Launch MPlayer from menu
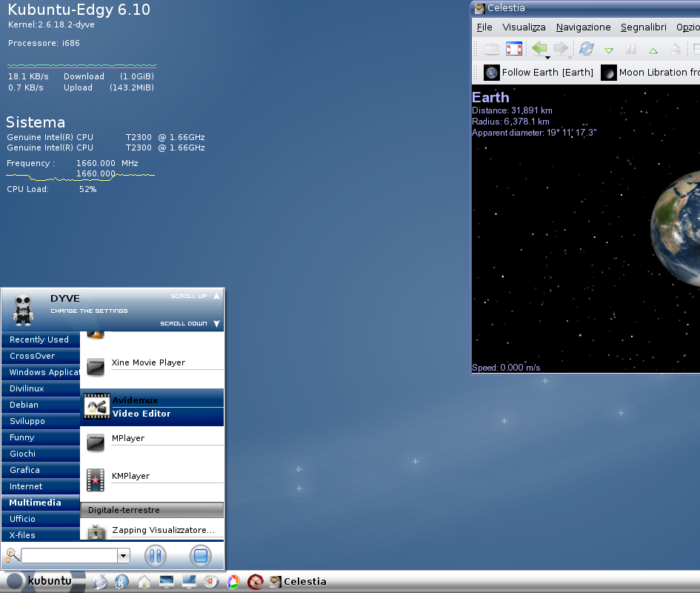This screenshot has height=593, width=700. tap(153, 442)
